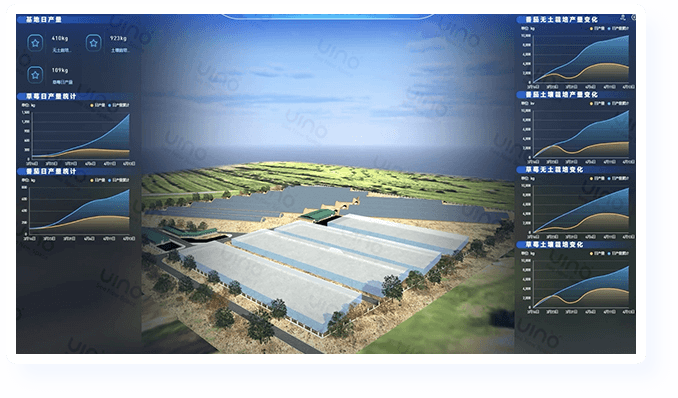Select the 草莓土壤栽培变化 panel header
Viewport: 678px width, 398px height.
coord(554,244)
